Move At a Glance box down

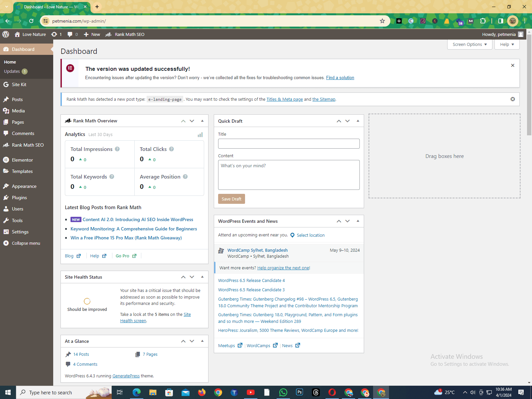click(192, 341)
